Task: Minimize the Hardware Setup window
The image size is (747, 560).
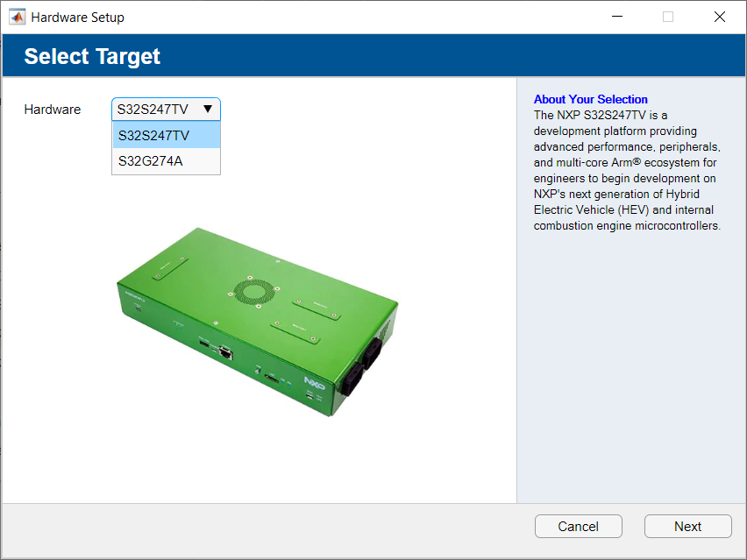Action: coord(617,17)
